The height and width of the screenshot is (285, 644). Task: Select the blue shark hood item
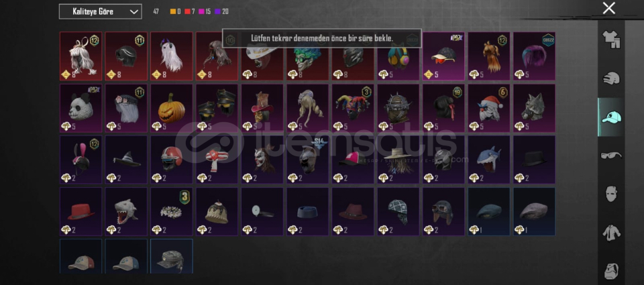click(x=489, y=160)
